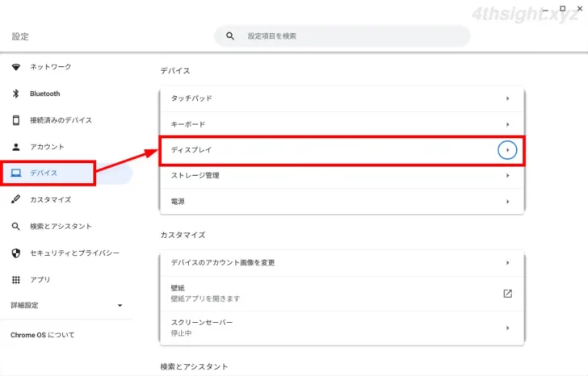
Task: Close the settings window
Action: tap(580, 8)
